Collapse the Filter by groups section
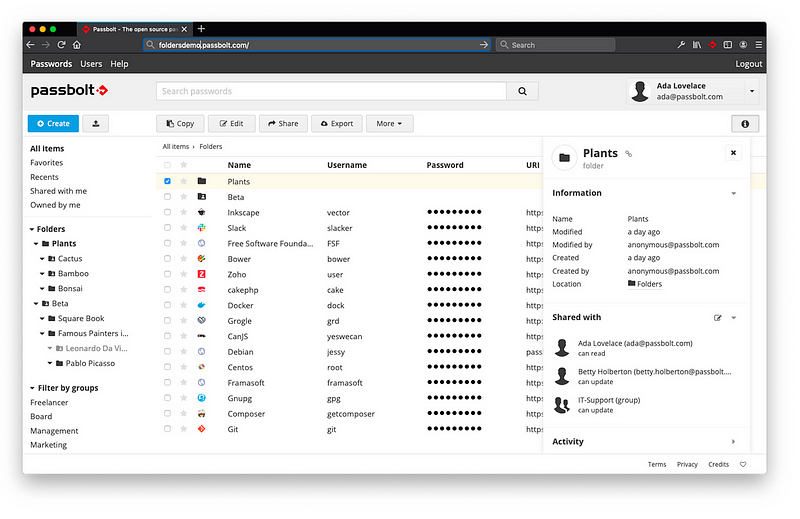The width and height of the screenshot is (800, 519). pos(32,388)
